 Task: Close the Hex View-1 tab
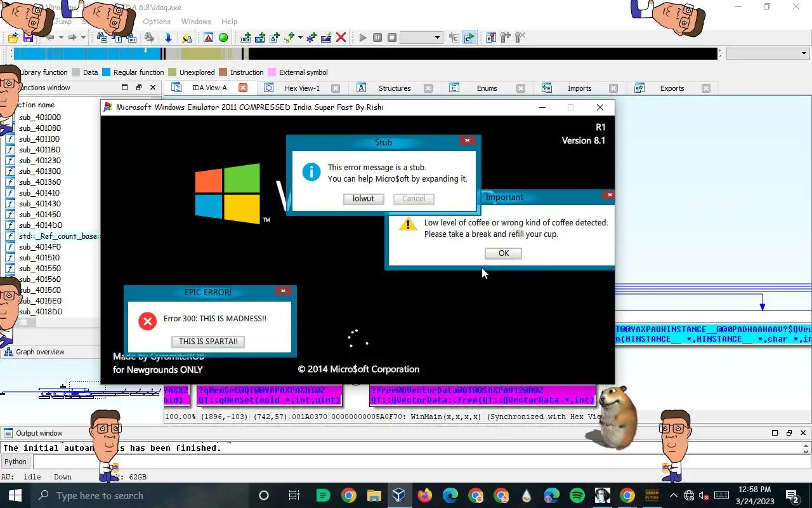[336, 88]
